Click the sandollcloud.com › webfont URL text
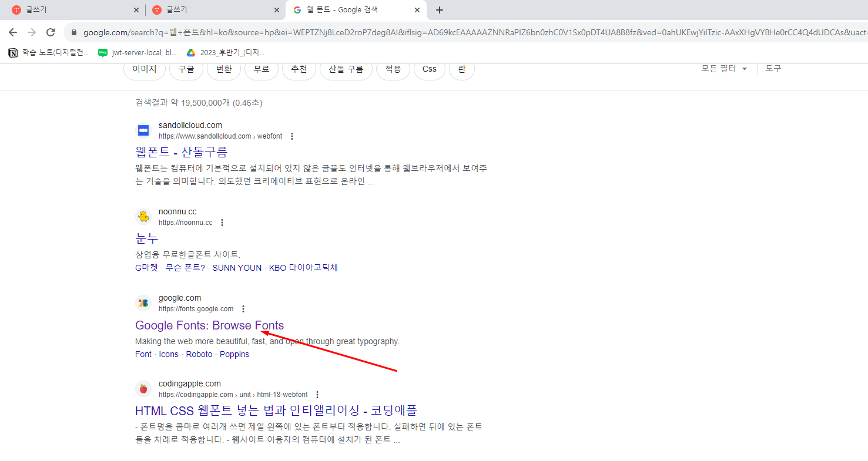 220,136
